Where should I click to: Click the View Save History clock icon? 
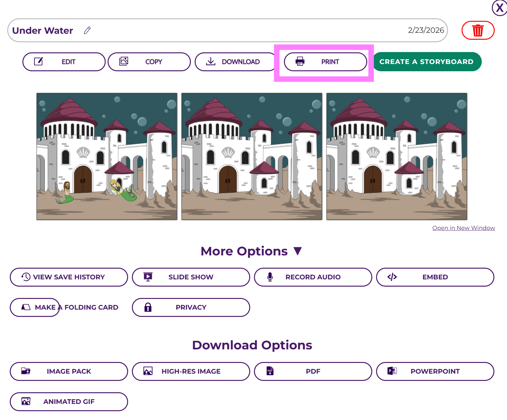point(26,277)
